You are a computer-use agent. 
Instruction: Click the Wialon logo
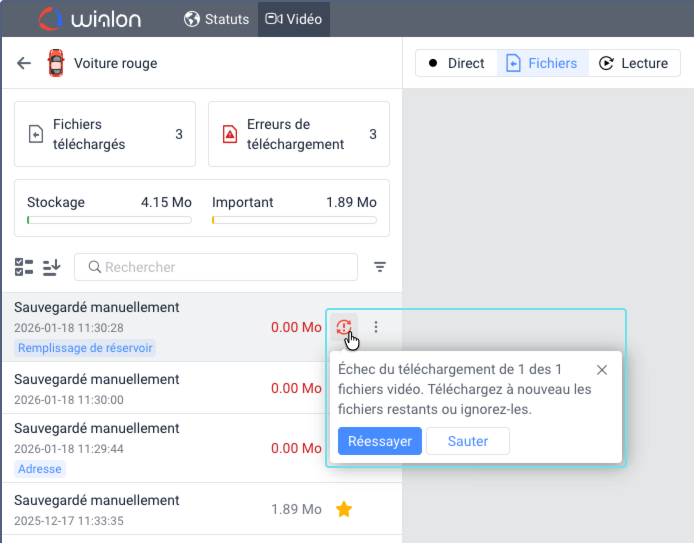point(92,19)
